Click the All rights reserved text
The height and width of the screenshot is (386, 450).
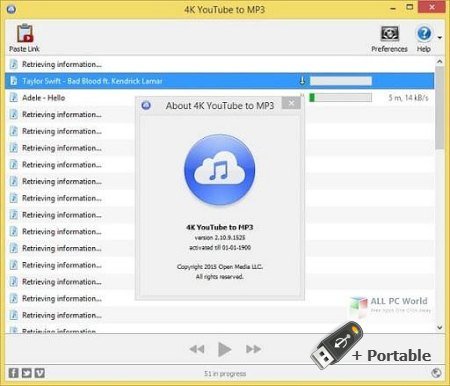pos(220,277)
